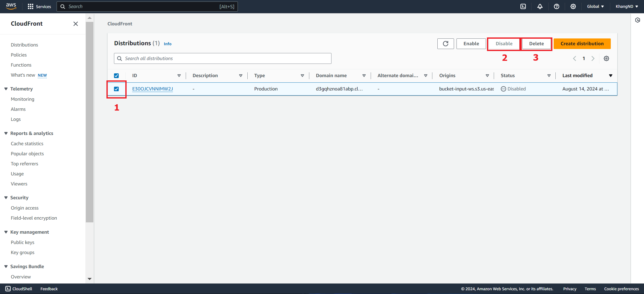Open Distributions in the side navigation

click(24, 45)
